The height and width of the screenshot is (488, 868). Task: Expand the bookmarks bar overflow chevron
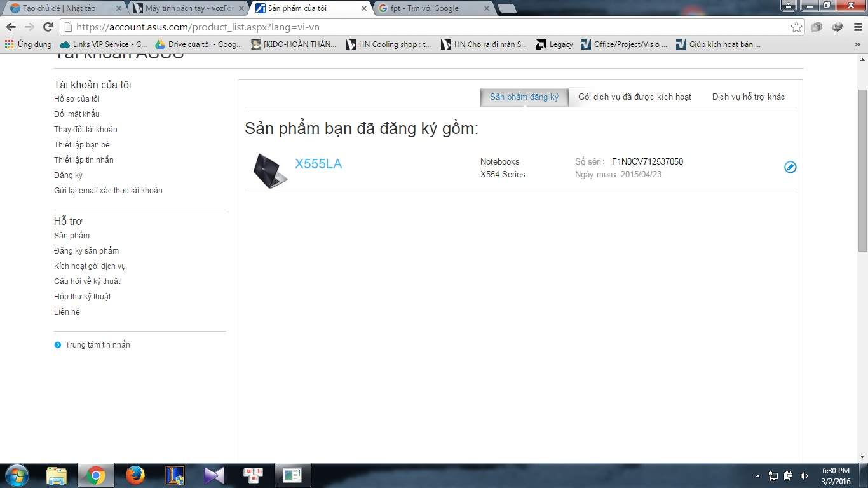pyautogui.click(x=855, y=44)
